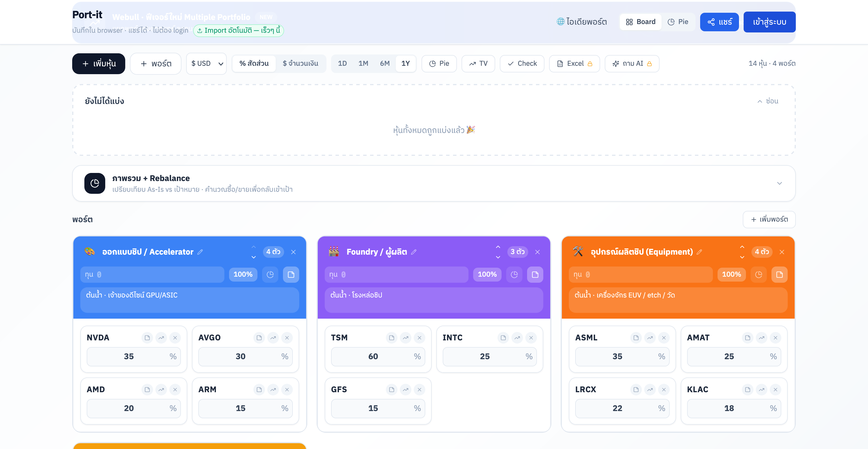The image size is (868, 449).
Task: Open chart icon on NVDA card
Action: point(161,337)
